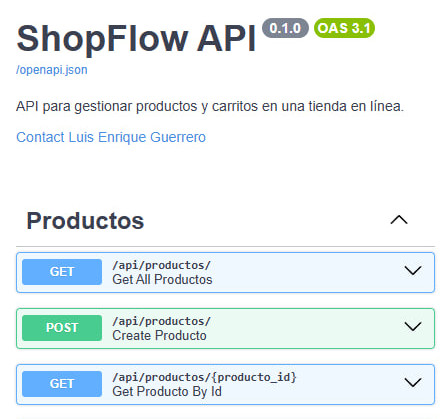Click the Get All Productos summary text

(x=162, y=279)
